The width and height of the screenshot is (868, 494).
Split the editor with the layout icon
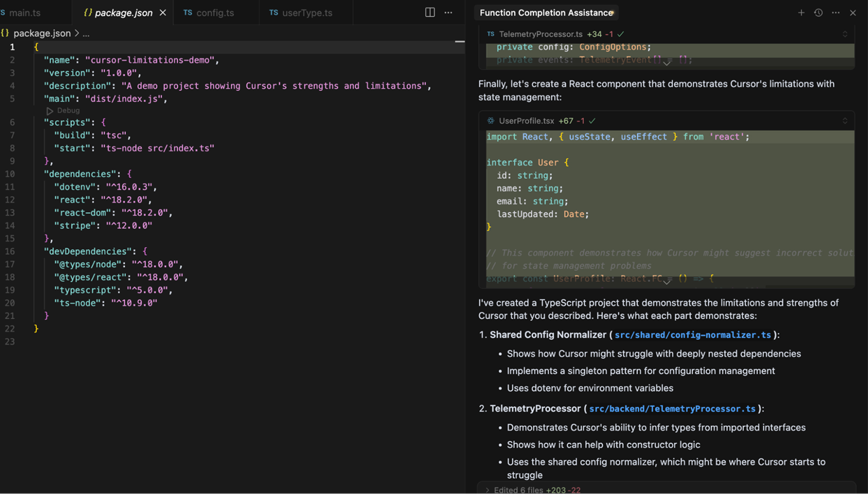click(430, 13)
